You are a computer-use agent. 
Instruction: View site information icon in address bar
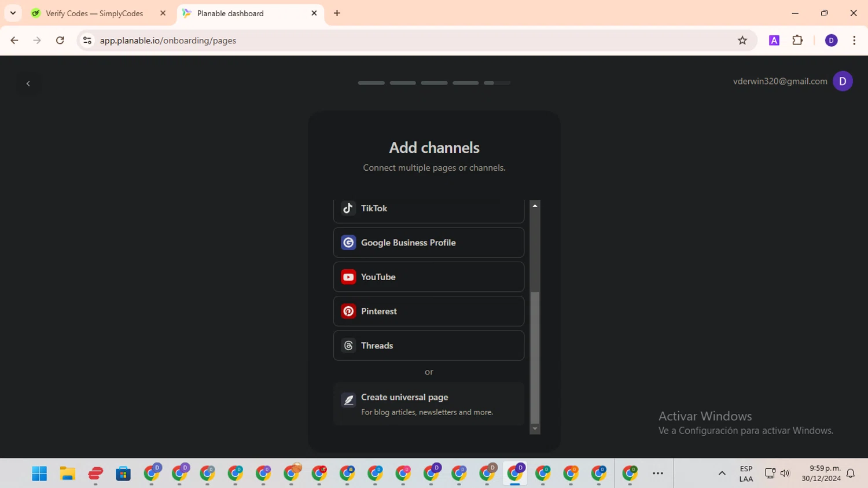(87, 41)
